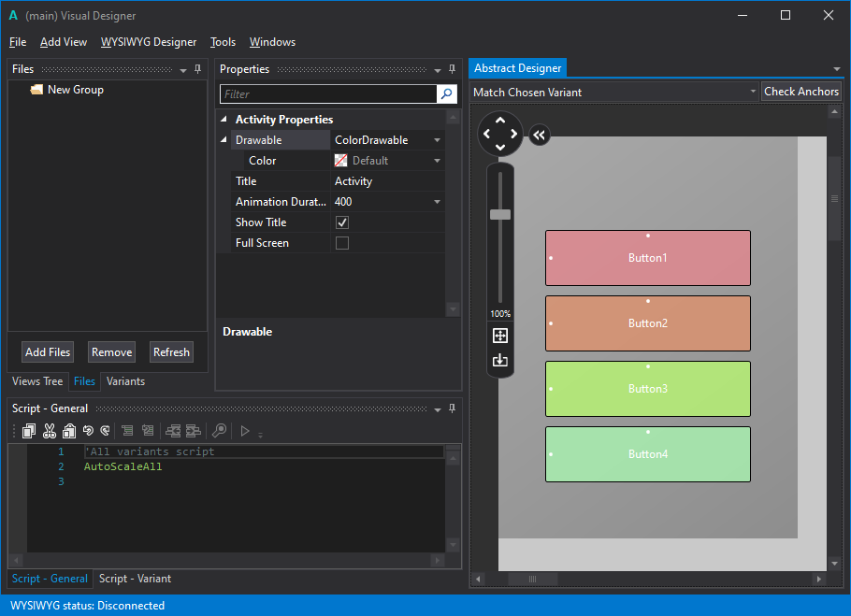Click the Redo icon in the script toolbar
Image resolution: width=851 pixels, height=616 pixels.
[106, 430]
